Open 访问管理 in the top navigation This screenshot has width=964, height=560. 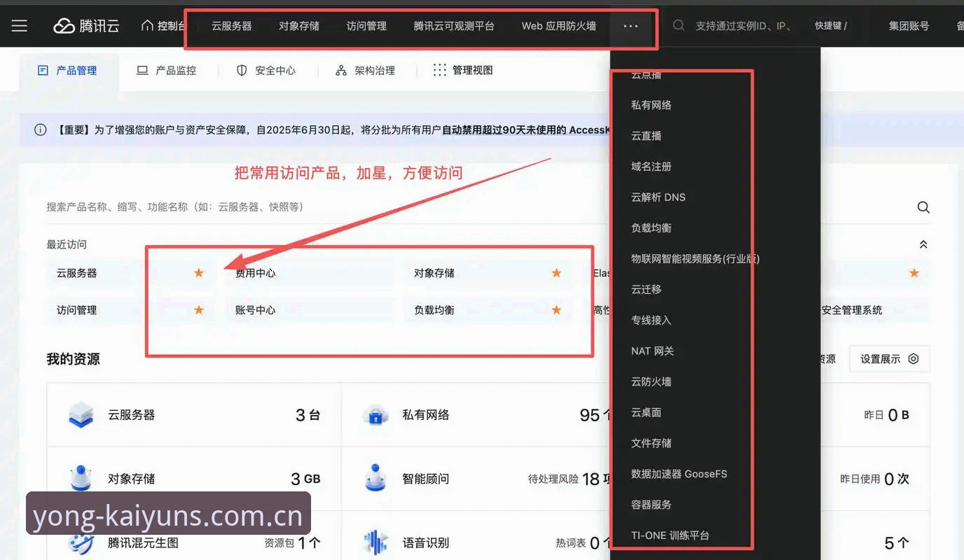click(366, 26)
